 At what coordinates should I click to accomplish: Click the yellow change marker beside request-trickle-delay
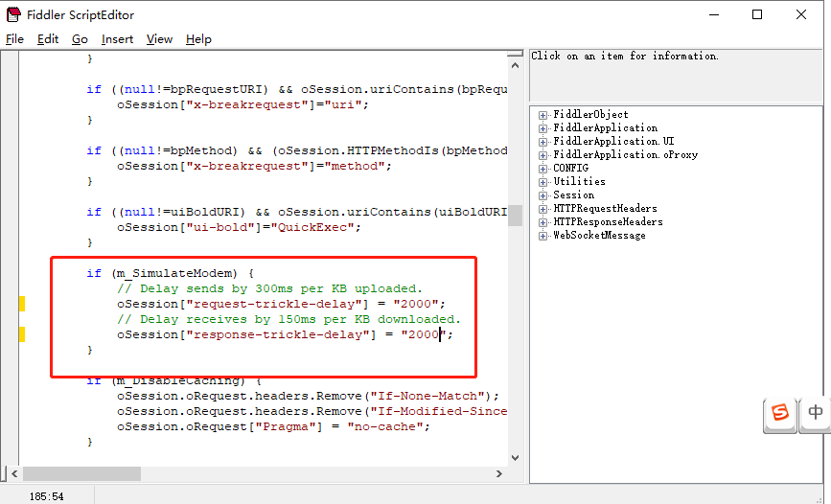click(x=22, y=304)
